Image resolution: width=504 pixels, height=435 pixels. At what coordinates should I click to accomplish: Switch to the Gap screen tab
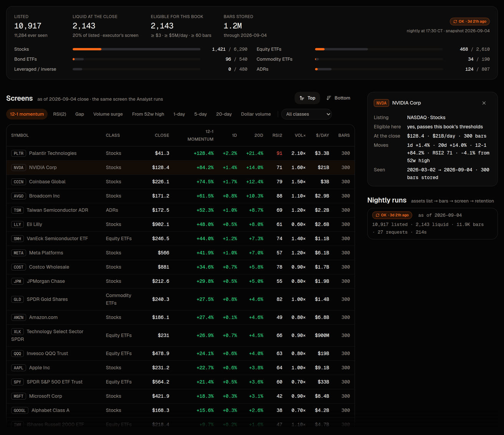(80, 114)
